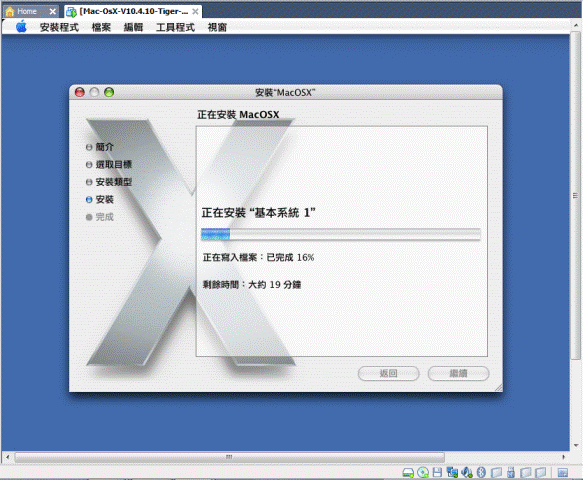Open the 檔案 menu
Screen dimensions: 583x480
coord(101,27)
